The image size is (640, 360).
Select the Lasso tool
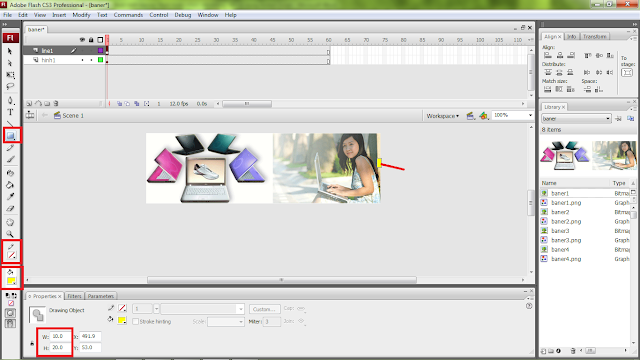click(10, 87)
